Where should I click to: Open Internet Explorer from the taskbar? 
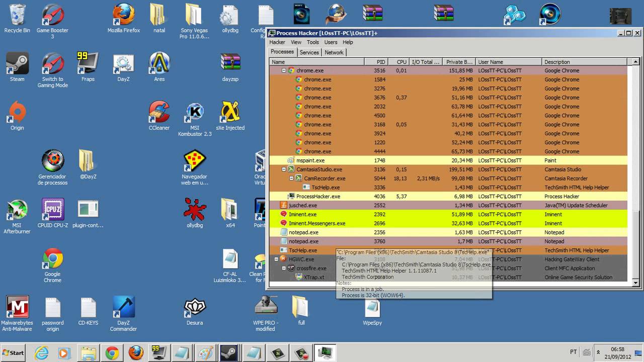coord(41,352)
